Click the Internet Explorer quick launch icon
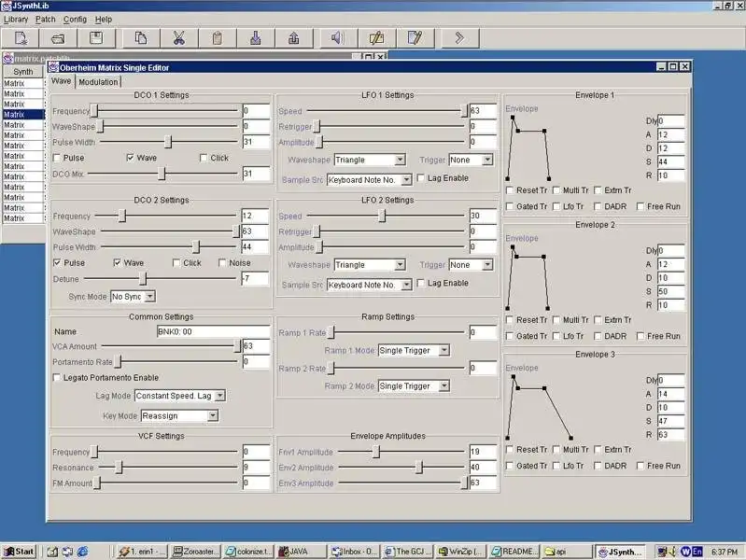 coord(82,552)
